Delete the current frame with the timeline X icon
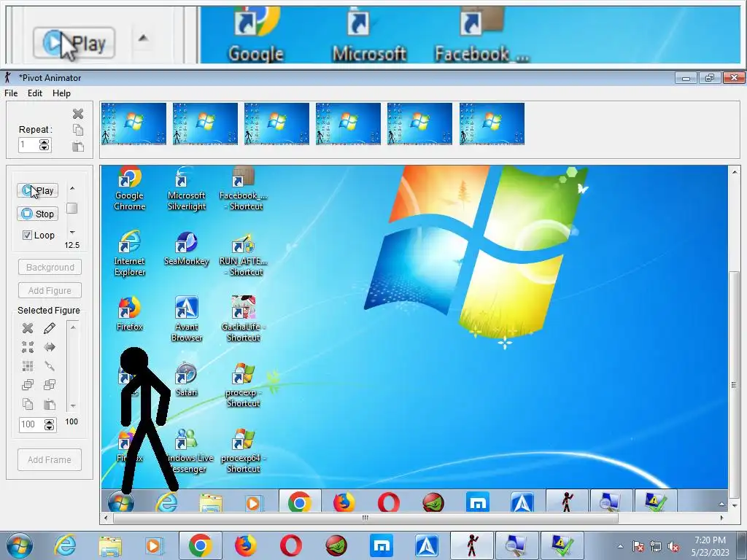The height and width of the screenshot is (560, 747). click(78, 114)
